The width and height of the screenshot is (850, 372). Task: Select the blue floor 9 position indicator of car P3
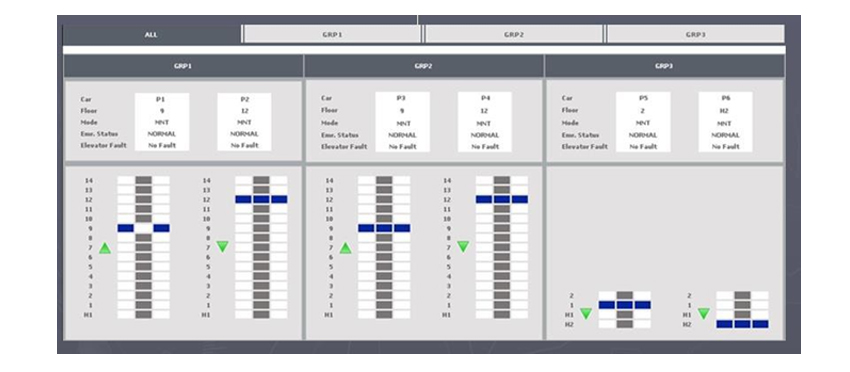(x=384, y=228)
